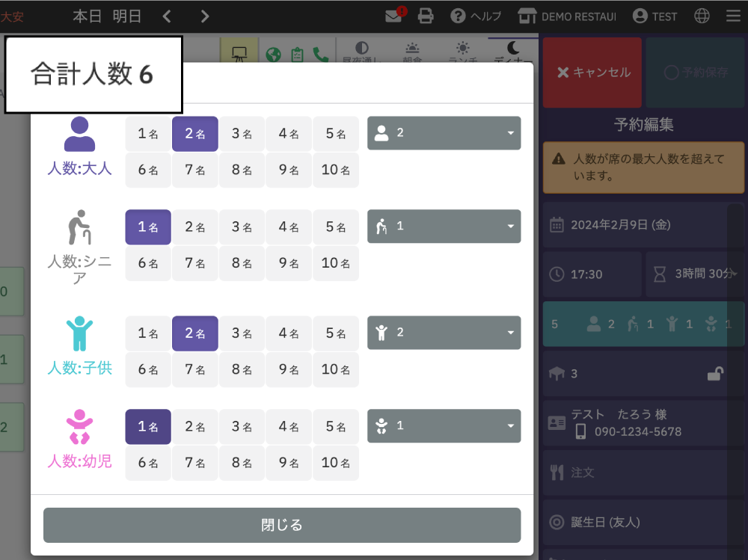Select 1名 for seniors
Image resolution: width=748 pixels, height=560 pixels.
[x=148, y=227]
